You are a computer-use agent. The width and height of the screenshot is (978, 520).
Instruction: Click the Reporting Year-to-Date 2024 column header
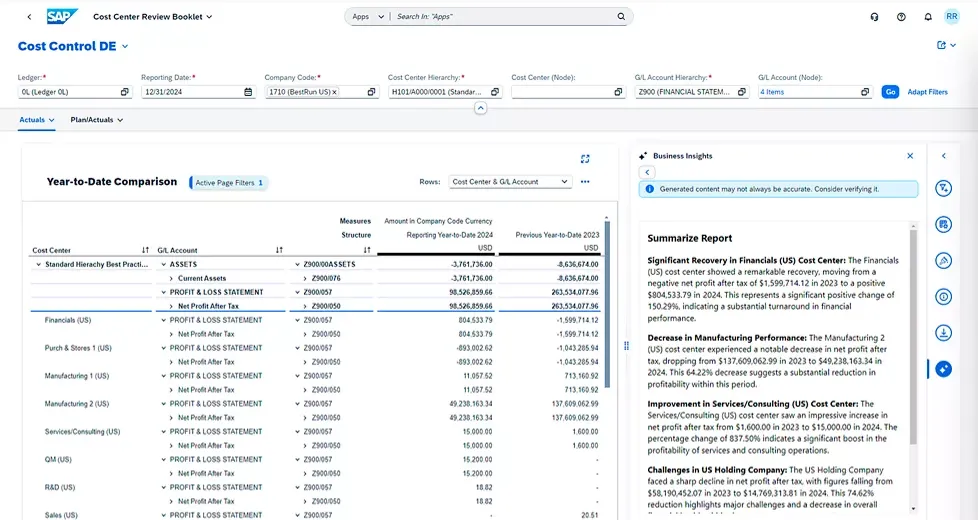click(450, 235)
